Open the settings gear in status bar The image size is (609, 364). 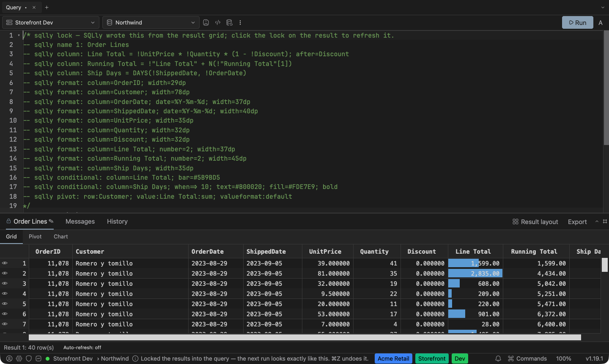coord(19,359)
